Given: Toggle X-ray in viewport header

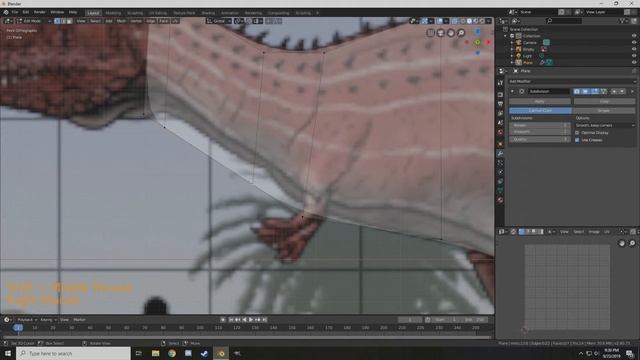Looking at the screenshot, I should click(x=454, y=21).
